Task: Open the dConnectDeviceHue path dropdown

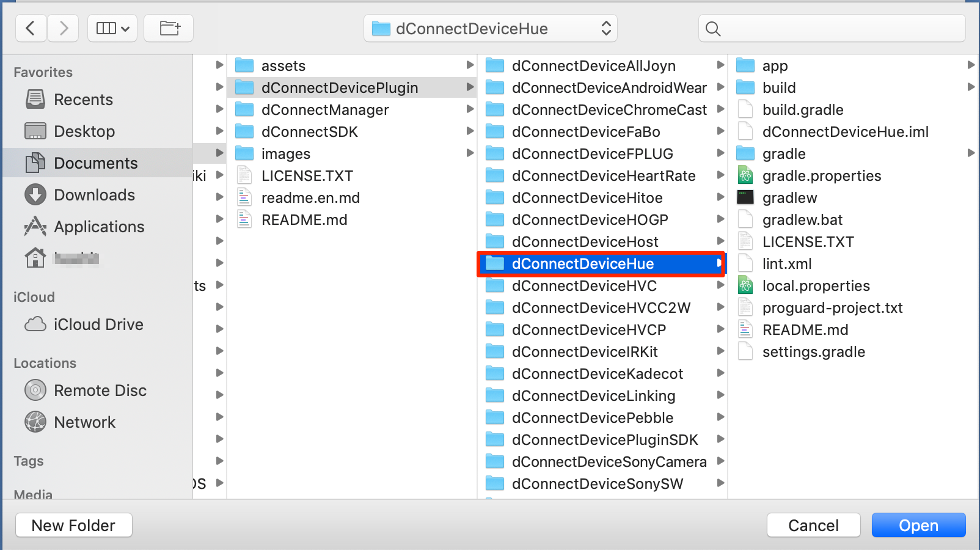Action: pos(490,29)
